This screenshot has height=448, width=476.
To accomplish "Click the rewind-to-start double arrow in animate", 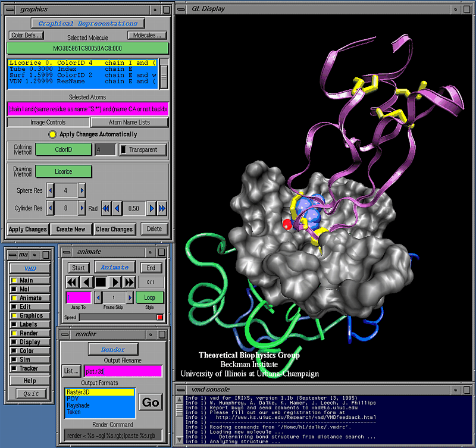I will (73, 282).
